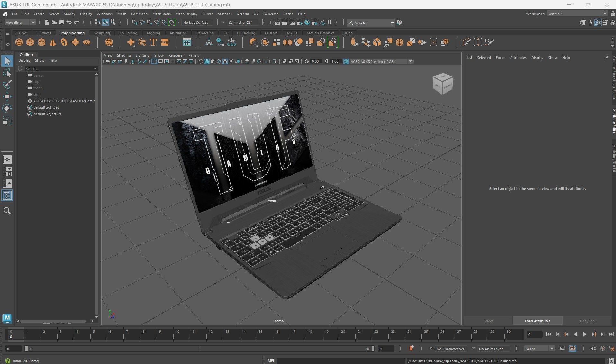Click the Multi-Cut tool shelf icon
Screen dimensions: 616x364
[467, 42]
